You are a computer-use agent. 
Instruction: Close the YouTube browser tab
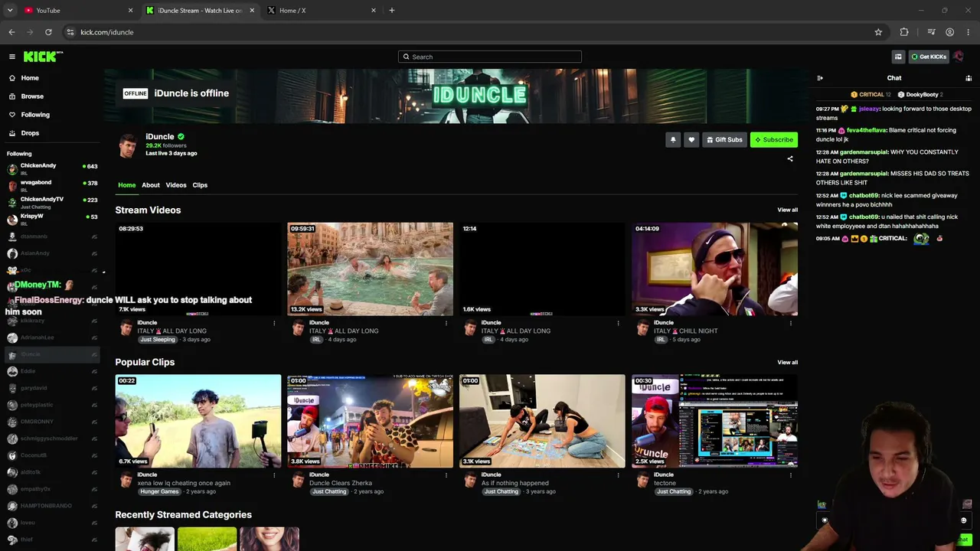[x=130, y=11]
